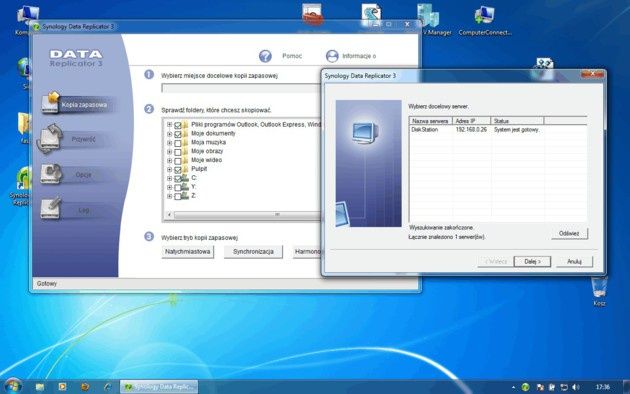Open the Kopia zapasowa sidebar section
Viewport: 630px width, 394px height.
click(x=75, y=103)
